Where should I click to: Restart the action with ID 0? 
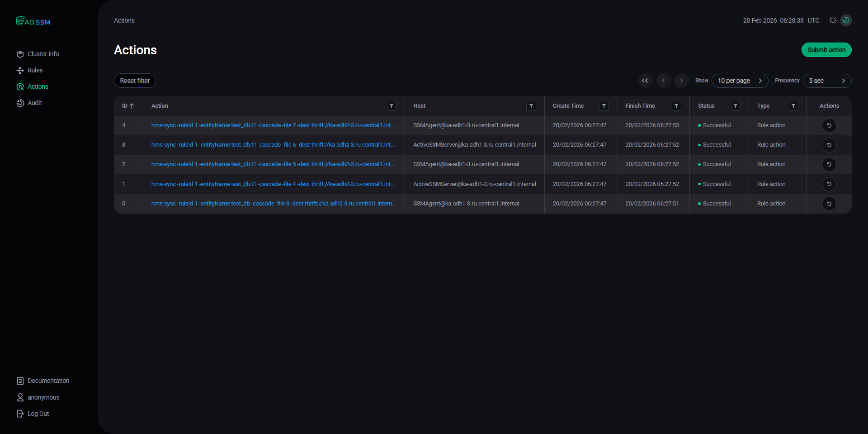(x=829, y=204)
